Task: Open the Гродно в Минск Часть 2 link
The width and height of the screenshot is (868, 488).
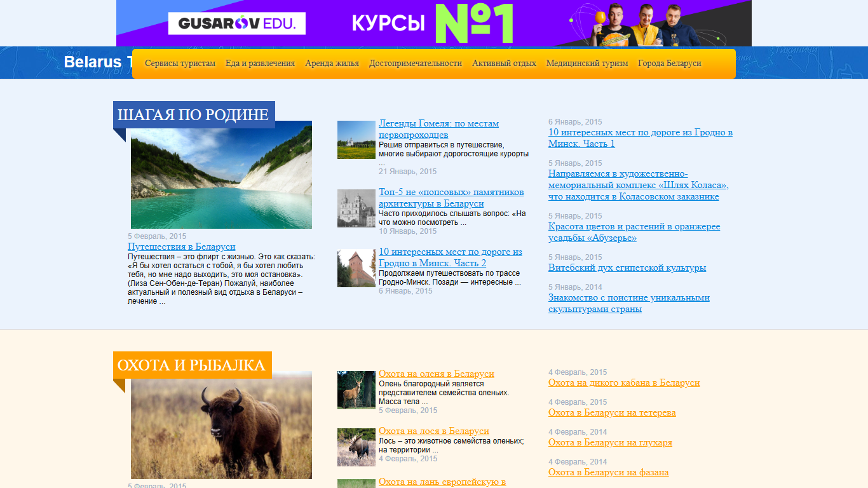Action: click(451, 257)
